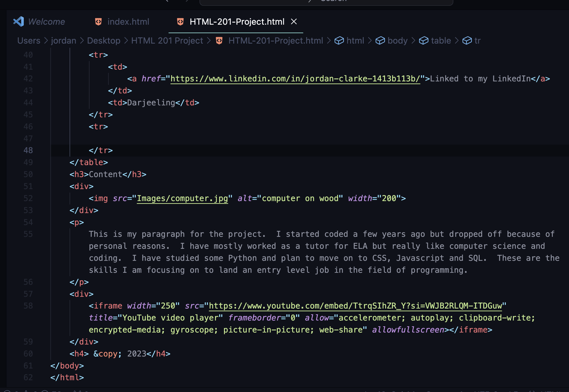Click the href attribute on line 42

click(x=151, y=79)
